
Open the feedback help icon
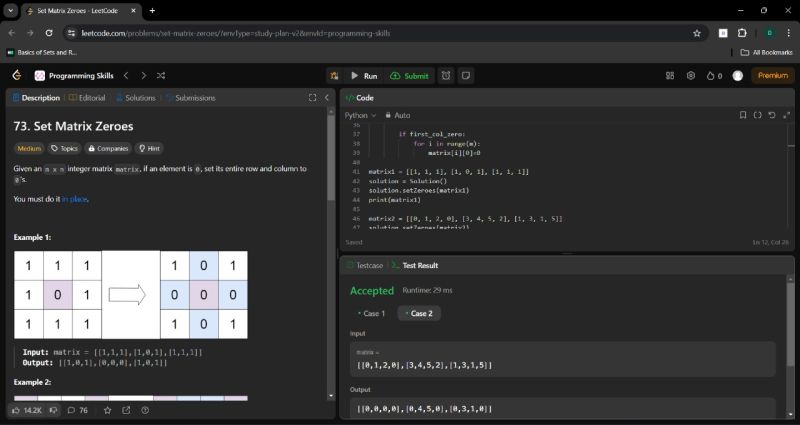[x=145, y=410]
